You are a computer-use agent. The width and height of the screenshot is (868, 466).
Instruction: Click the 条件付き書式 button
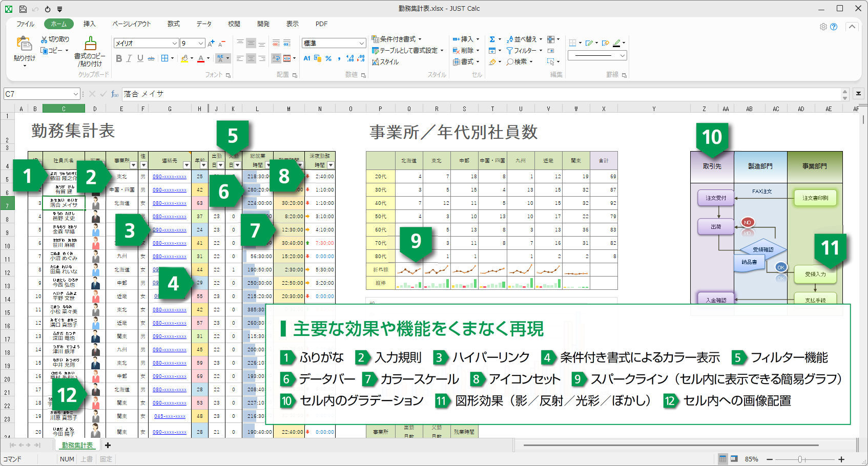click(x=397, y=39)
